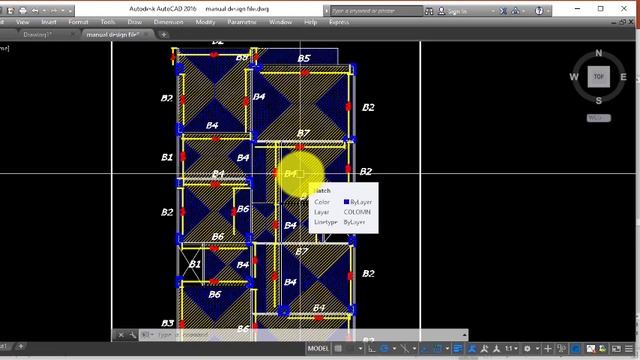Open command line customize wrench icon
The image size is (640, 360).
point(133,335)
